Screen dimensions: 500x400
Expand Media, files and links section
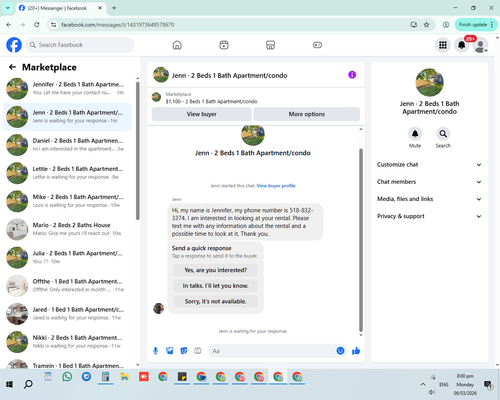point(429,199)
